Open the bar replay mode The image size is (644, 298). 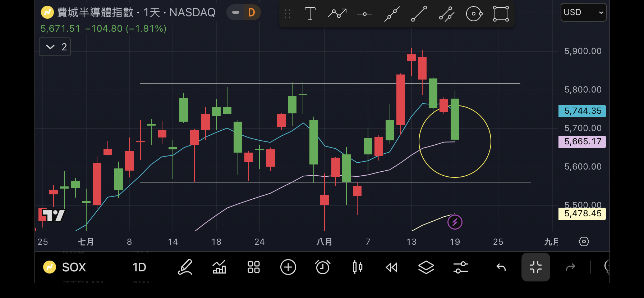click(x=391, y=267)
